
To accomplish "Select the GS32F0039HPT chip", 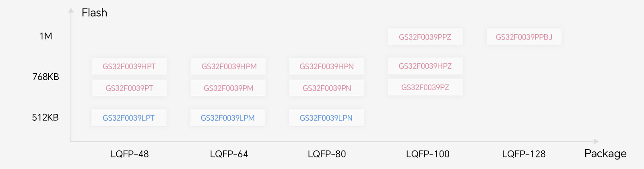I will [129, 66].
